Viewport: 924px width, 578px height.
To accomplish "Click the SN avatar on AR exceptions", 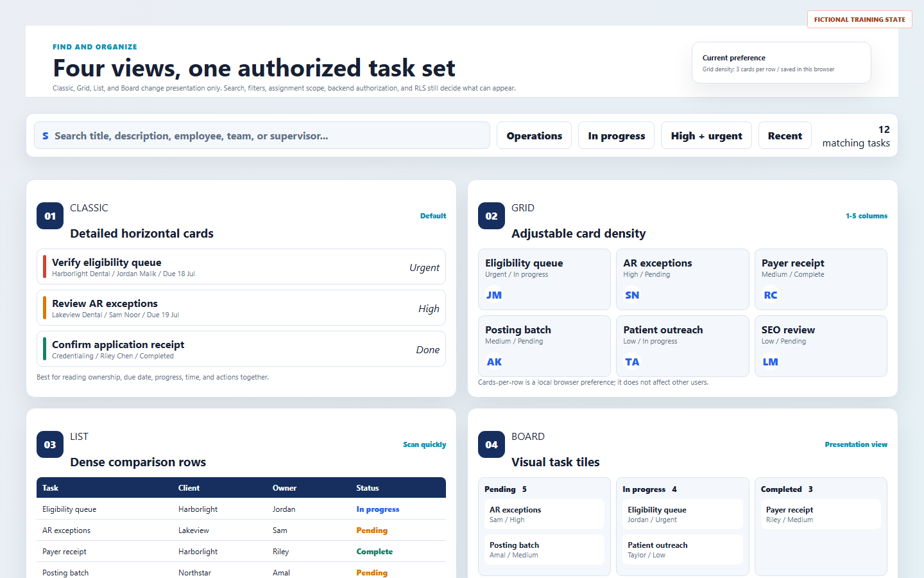I will [x=632, y=295].
